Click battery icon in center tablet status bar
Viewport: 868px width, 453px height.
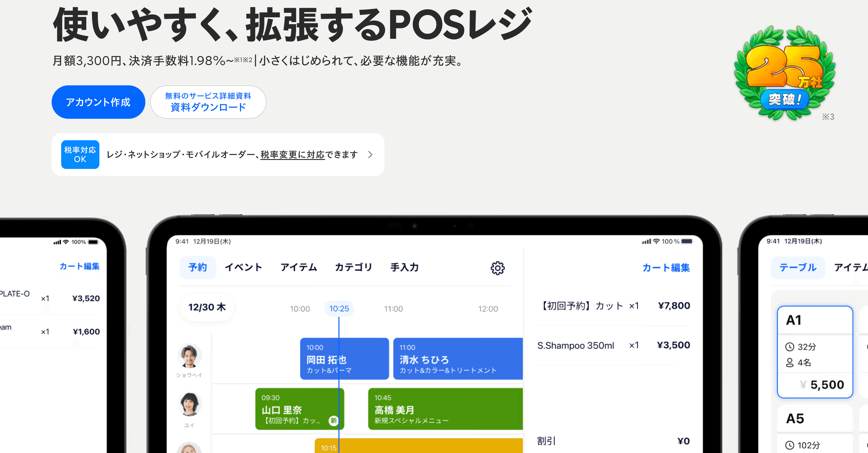[x=687, y=241]
